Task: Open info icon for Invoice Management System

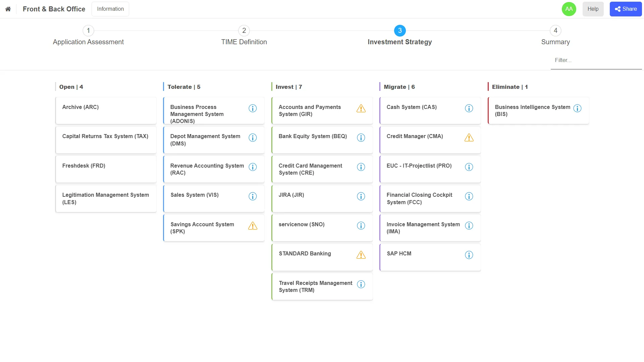Action: coord(469,226)
